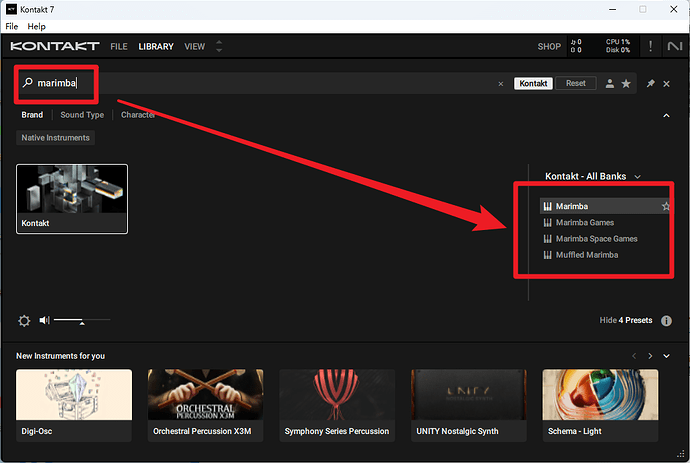Adjust the preview volume slider
This screenshot has height=463, width=690.
pos(82,320)
